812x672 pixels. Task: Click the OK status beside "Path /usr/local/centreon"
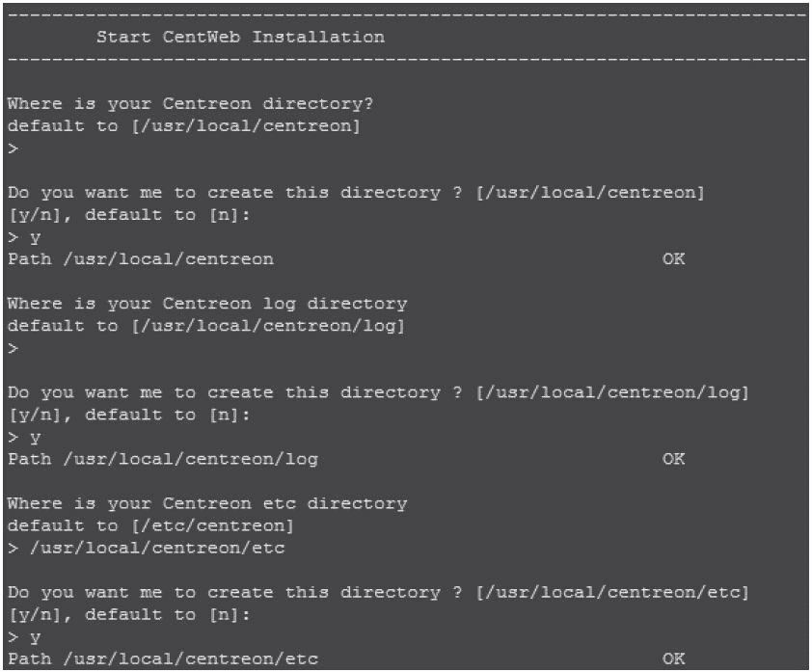coord(673,259)
